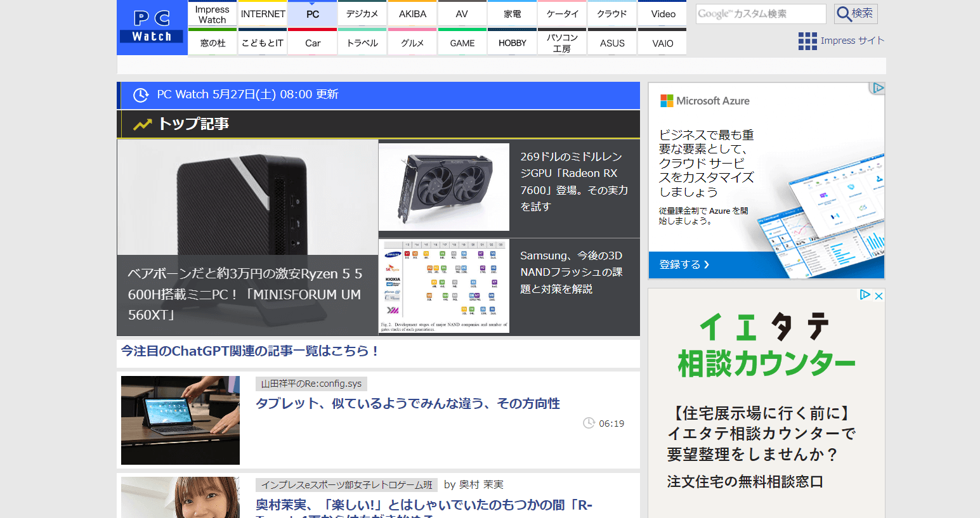Click the AdChoices icon on the Azure ad
The image size is (980, 518).
point(877,88)
